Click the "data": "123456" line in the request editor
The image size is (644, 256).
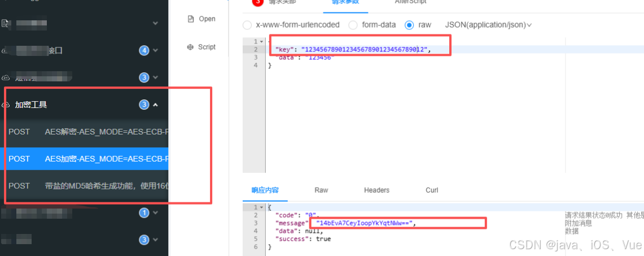pos(305,58)
